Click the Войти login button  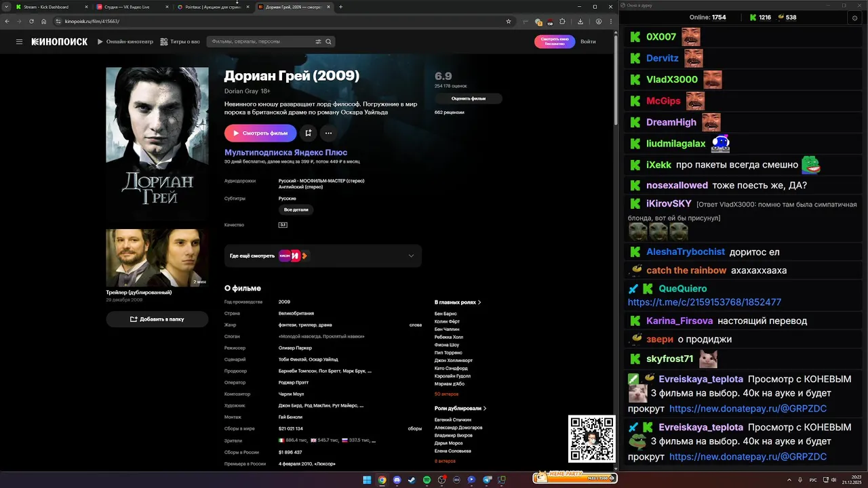point(589,41)
